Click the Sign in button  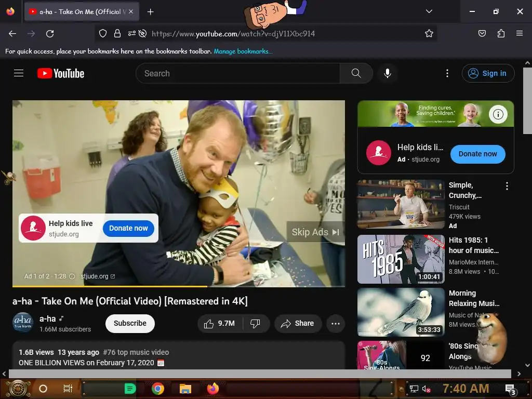[488, 73]
